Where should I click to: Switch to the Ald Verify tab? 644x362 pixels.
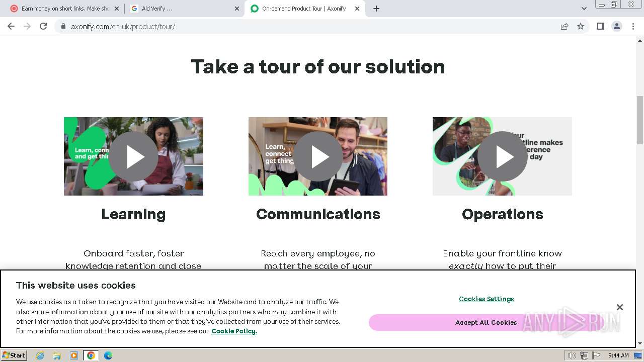tap(184, 9)
